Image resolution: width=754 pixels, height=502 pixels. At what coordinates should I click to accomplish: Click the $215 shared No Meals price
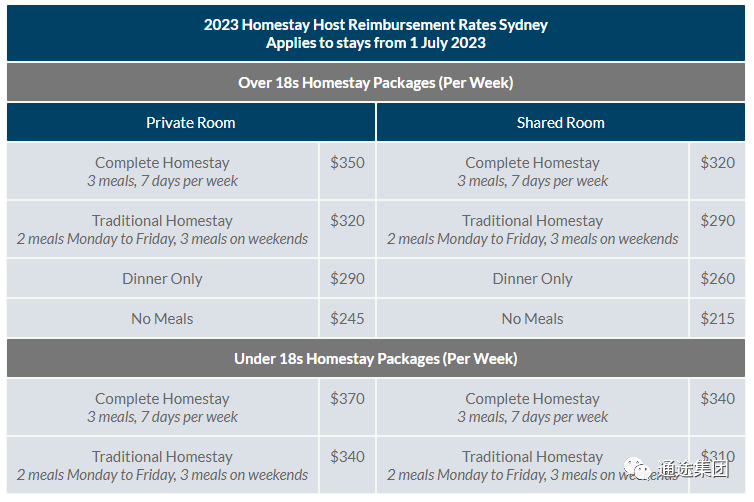tap(717, 318)
